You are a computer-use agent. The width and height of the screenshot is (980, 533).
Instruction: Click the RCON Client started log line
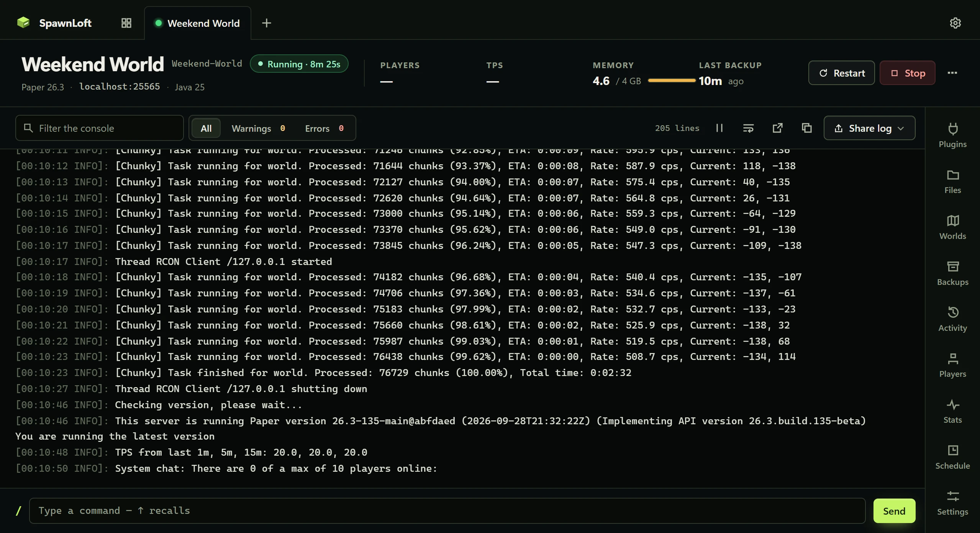click(174, 262)
